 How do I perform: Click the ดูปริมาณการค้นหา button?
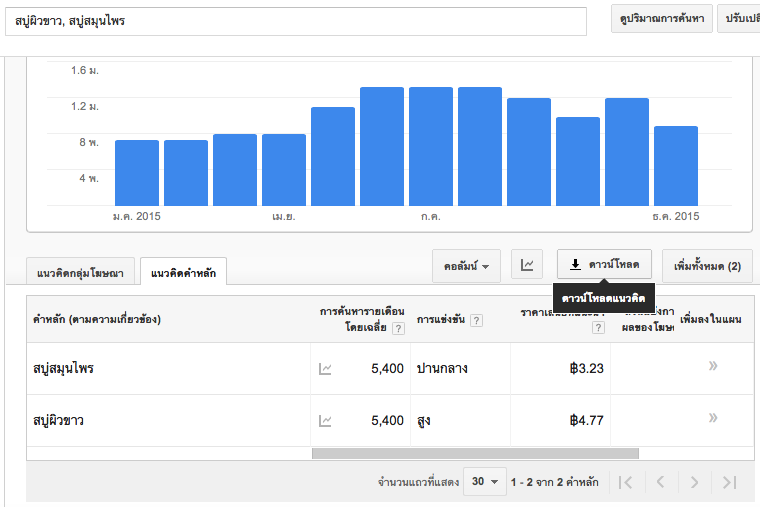(x=660, y=19)
